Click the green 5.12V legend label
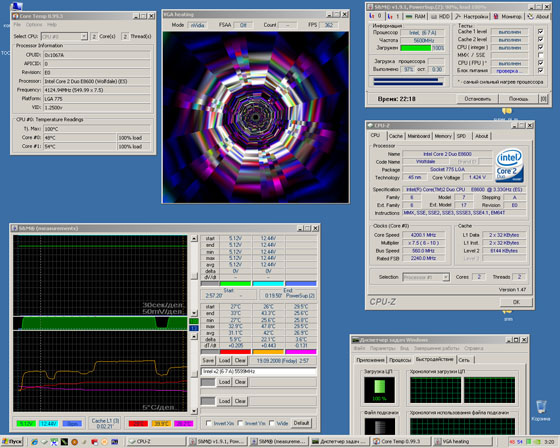Image resolution: width=560 pixels, height=448 pixels. click(26, 423)
